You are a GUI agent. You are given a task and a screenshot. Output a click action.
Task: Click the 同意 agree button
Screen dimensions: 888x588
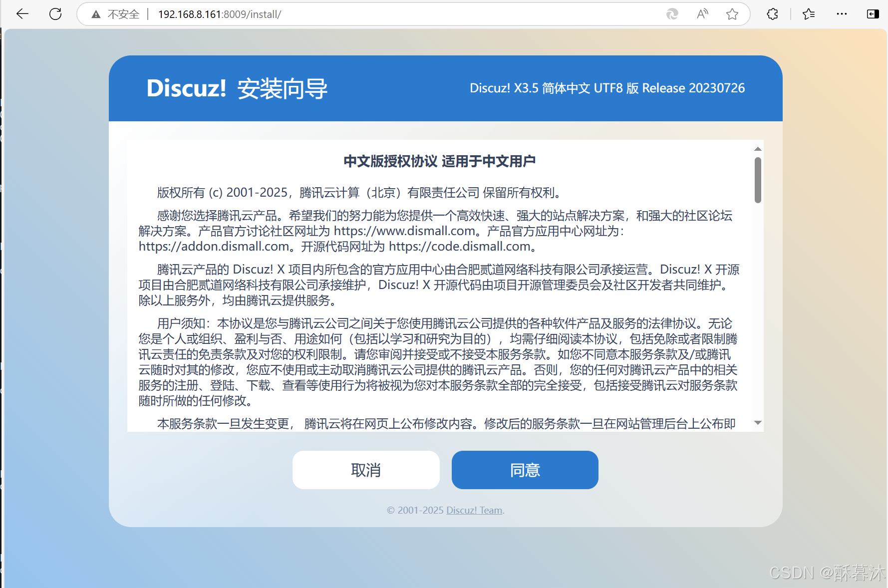pyautogui.click(x=525, y=470)
